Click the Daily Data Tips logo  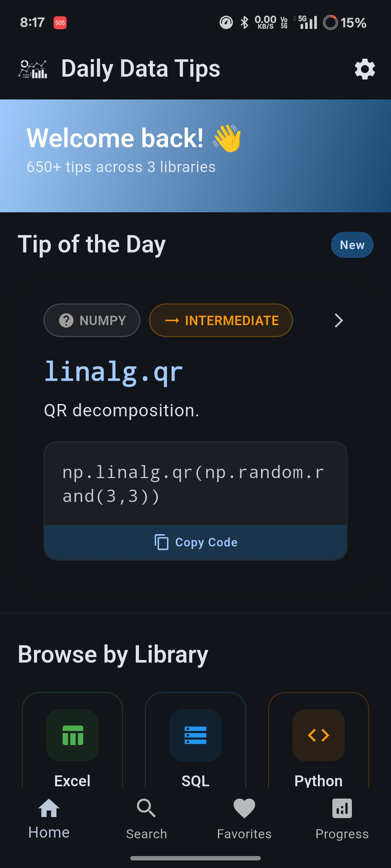coord(33,68)
